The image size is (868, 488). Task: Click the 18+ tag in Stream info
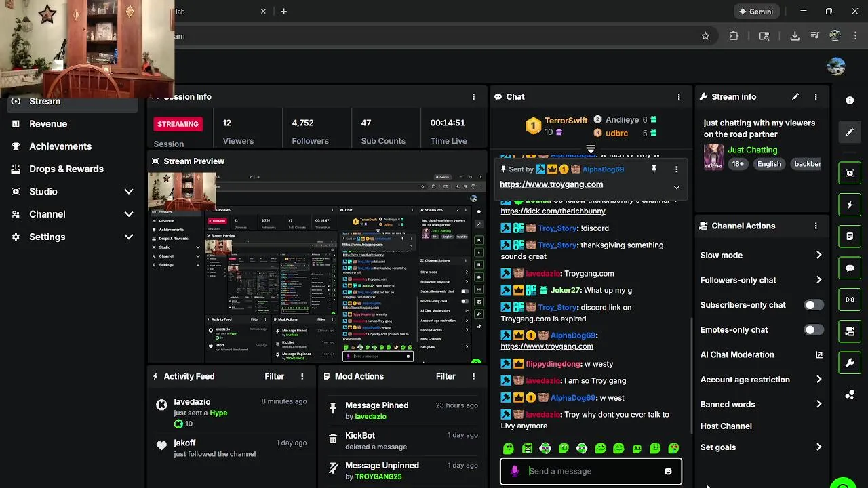[738, 164]
